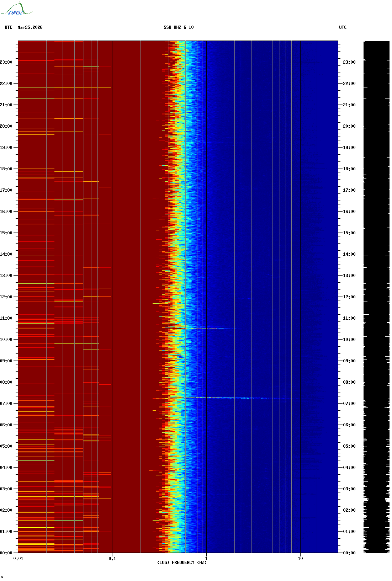This screenshot has width=392, height=581.
Task: Select the 07:00 marker on left axis
Action: point(6,404)
